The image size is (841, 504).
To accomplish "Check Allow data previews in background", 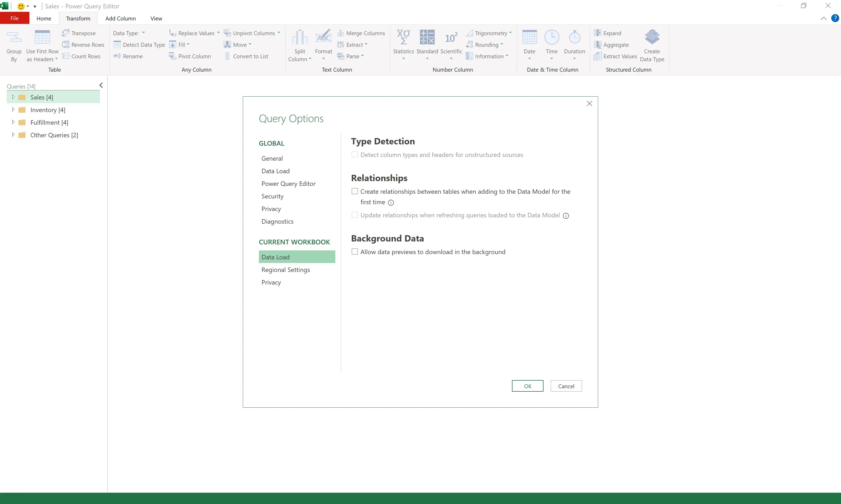I will coord(355,252).
